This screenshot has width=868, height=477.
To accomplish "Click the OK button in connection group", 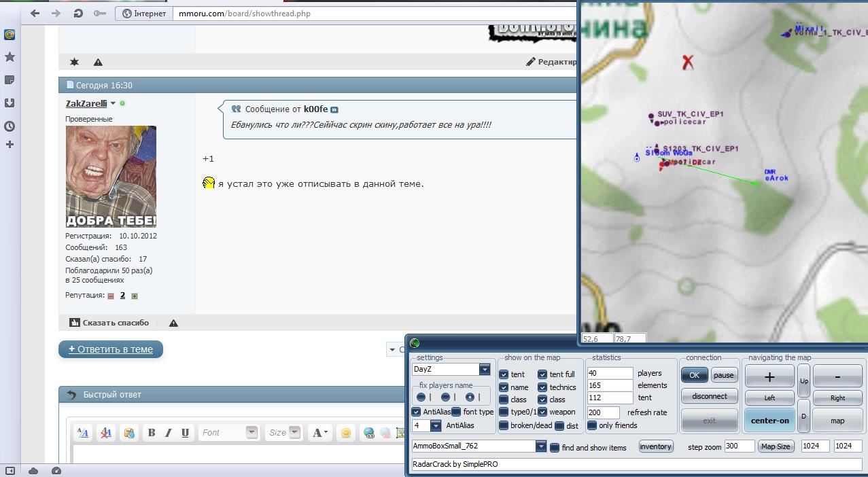I will pos(694,374).
